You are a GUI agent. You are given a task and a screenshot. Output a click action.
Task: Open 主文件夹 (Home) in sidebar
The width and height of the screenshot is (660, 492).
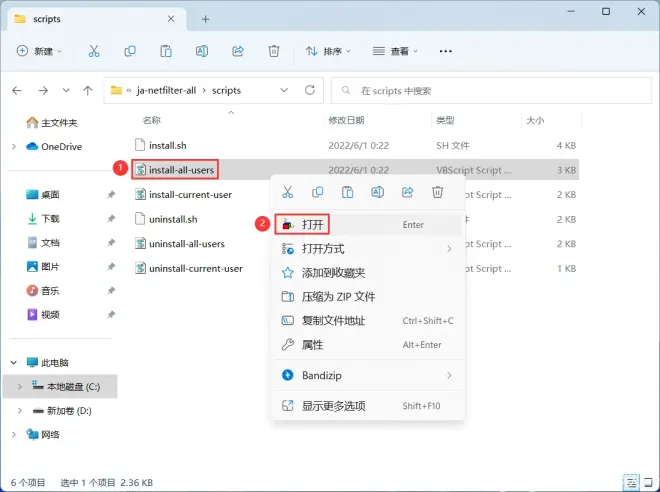(x=52, y=122)
